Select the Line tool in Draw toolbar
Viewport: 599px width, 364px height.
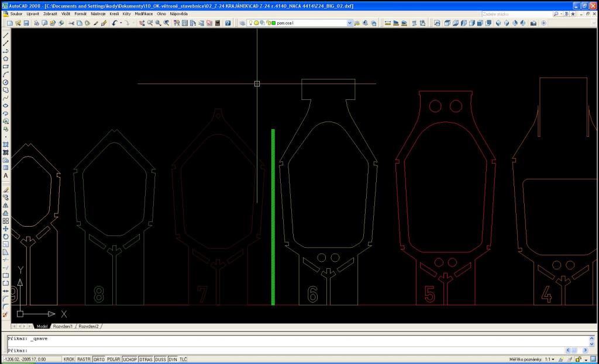6,35
